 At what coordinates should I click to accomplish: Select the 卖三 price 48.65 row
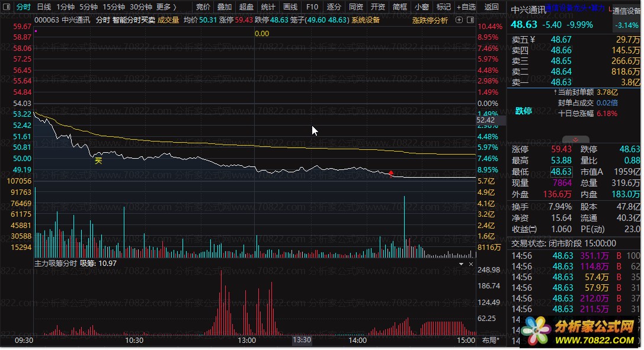575,61
